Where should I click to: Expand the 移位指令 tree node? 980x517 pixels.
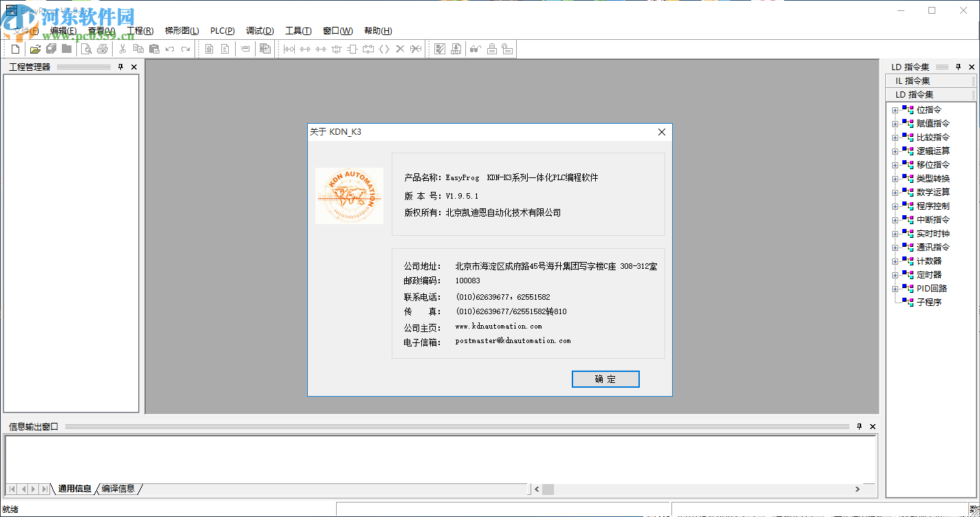(895, 165)
